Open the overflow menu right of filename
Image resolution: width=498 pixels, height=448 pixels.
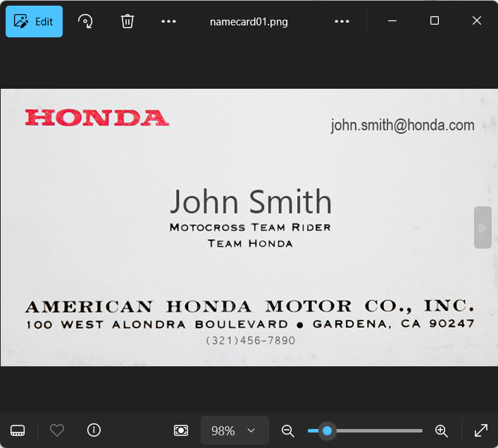342,22
